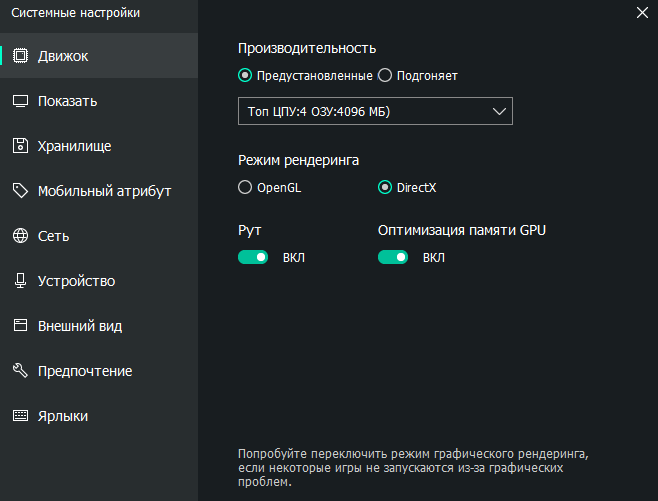Select the OpenGL rendering mode

pos(245,187)
